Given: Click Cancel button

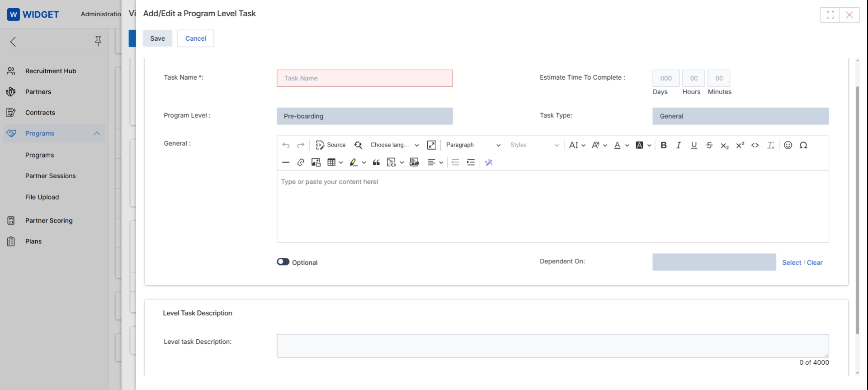Looking at the screenshot, I should [196, 38].
